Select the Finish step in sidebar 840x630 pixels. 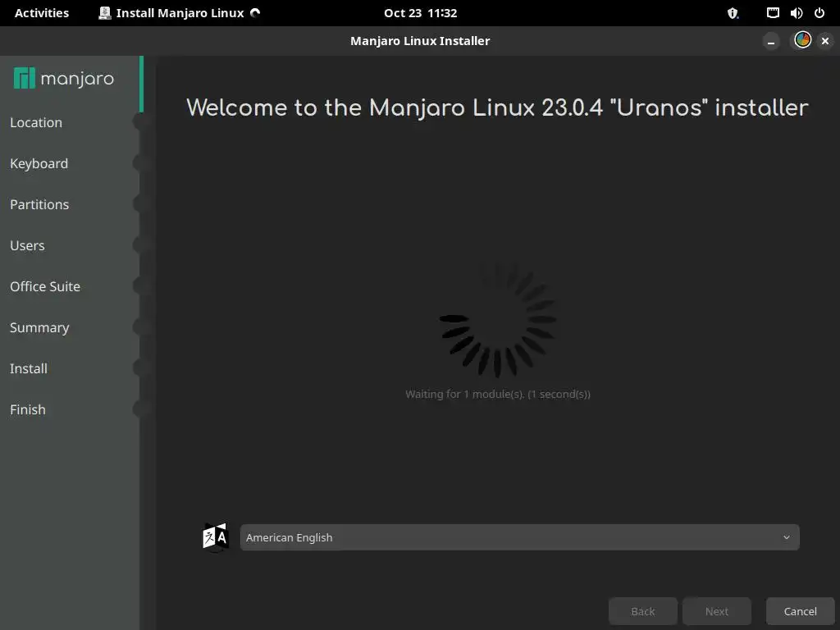28,410
